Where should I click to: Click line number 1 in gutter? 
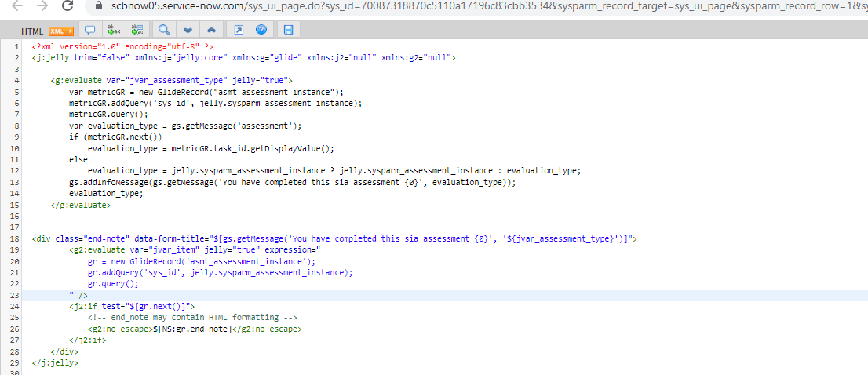[x=17, y=47]
